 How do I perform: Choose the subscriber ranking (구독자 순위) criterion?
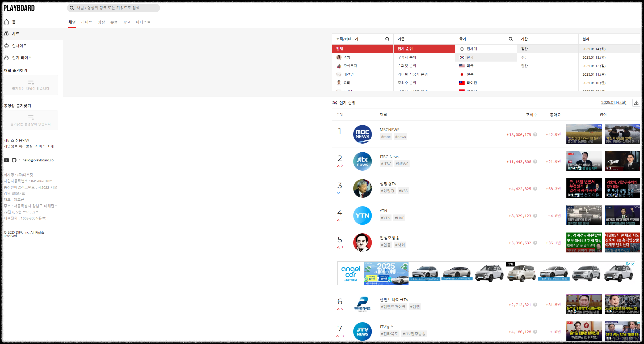[407, 57]
